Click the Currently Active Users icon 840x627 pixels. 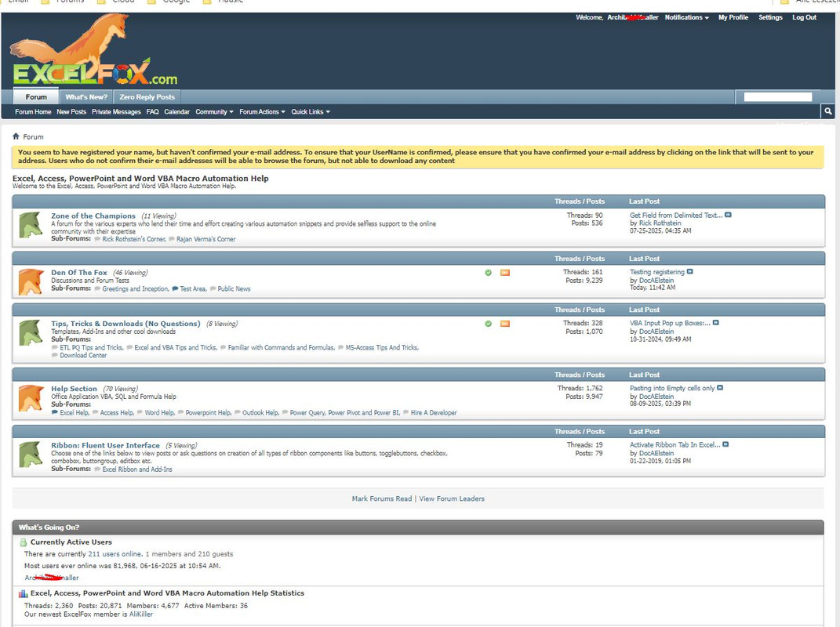click(x=23, y=542)
